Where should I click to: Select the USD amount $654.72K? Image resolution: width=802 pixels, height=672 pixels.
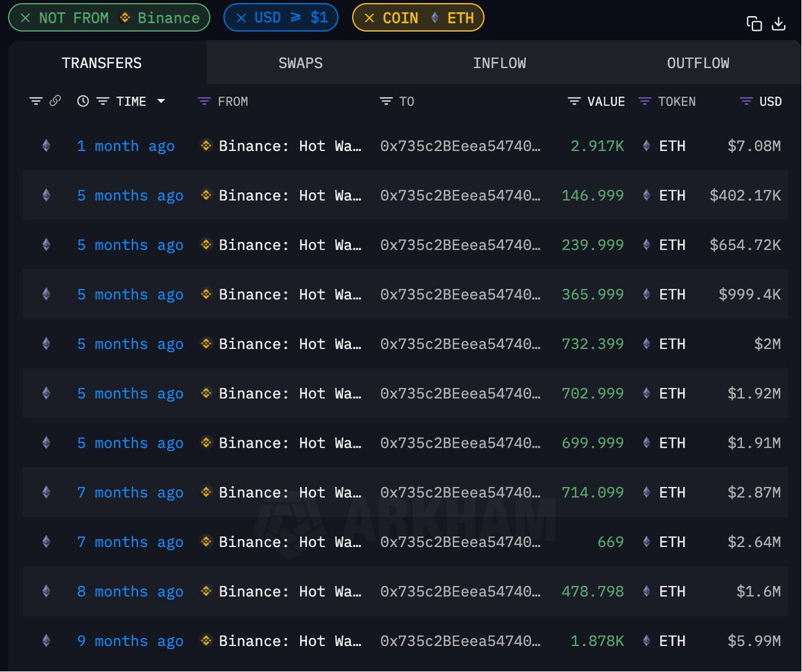745,244
